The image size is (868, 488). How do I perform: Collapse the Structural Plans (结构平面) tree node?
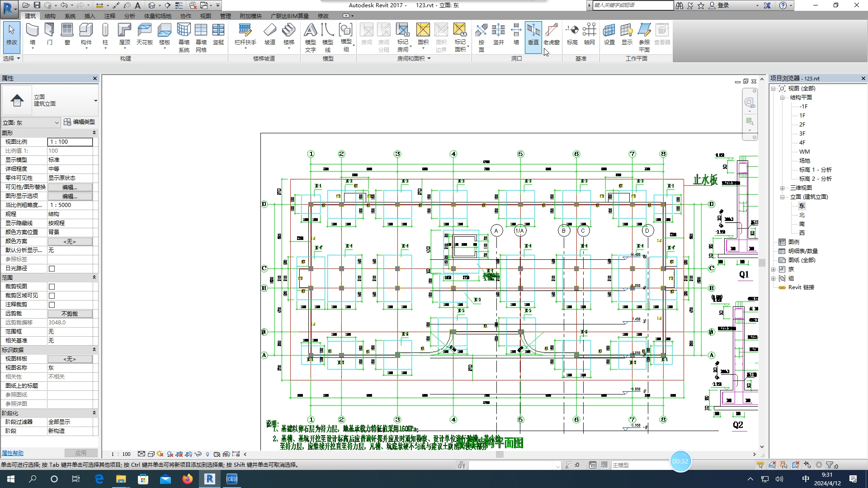click(782, 98)
